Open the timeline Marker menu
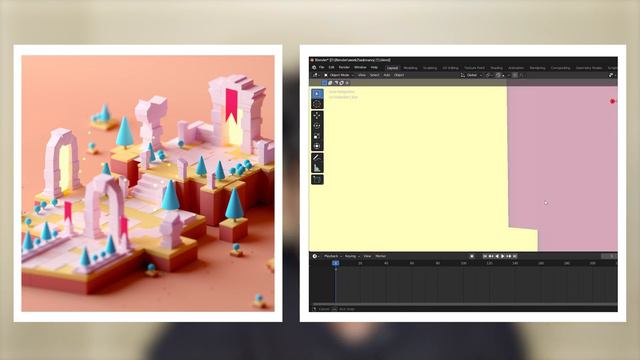 [380, 256]
